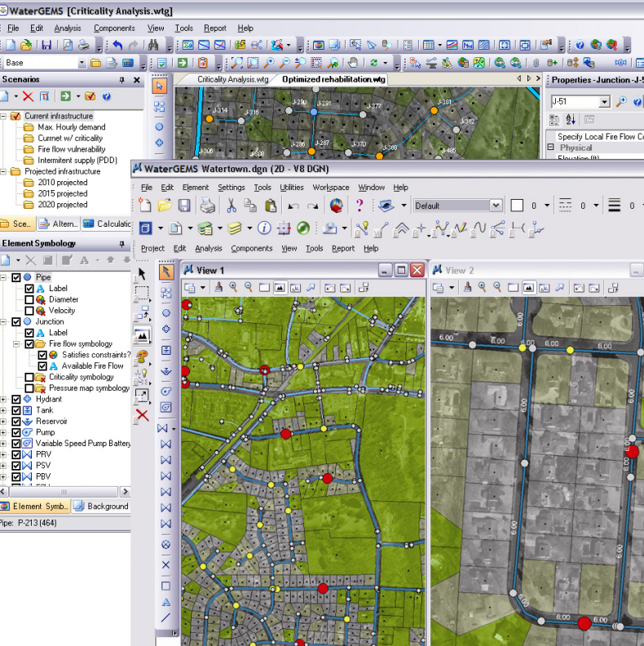This screenshot has height=646, width=644.
Task: Open the Default level dropdown in Watertown
Action: 496,206
